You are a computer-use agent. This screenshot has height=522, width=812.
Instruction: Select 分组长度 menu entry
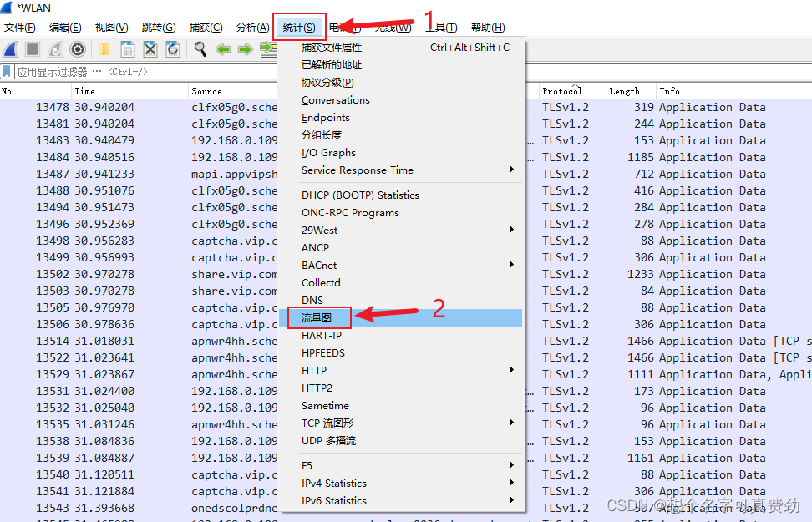(x=401, y=135)
